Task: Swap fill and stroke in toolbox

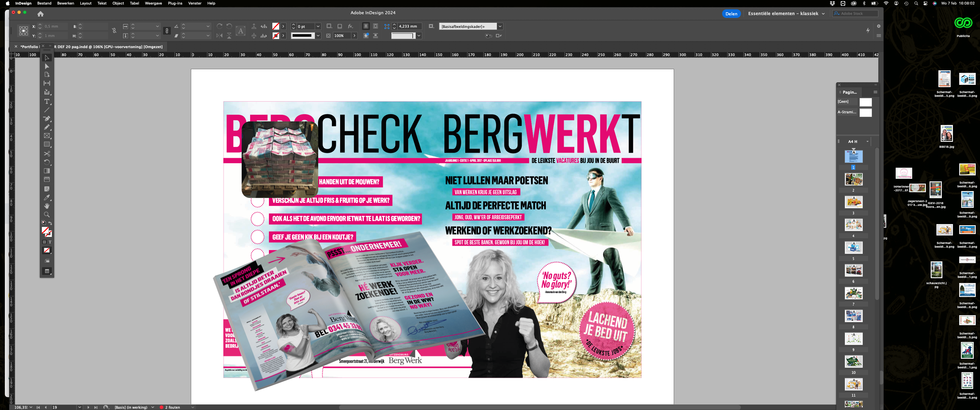Action: pyautogui.click(x=50, y=223)
